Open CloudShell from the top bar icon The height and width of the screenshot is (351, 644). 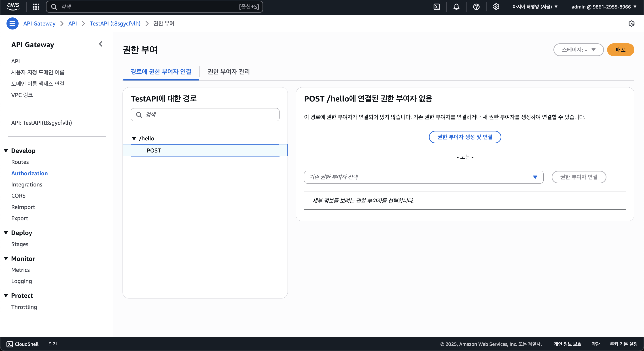tap(437, 7)
